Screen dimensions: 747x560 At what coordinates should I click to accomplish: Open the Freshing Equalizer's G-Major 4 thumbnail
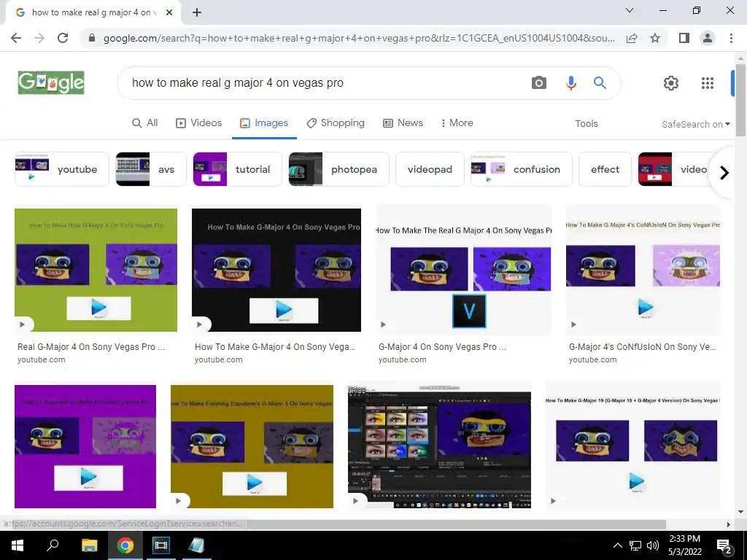click(252, 447)
